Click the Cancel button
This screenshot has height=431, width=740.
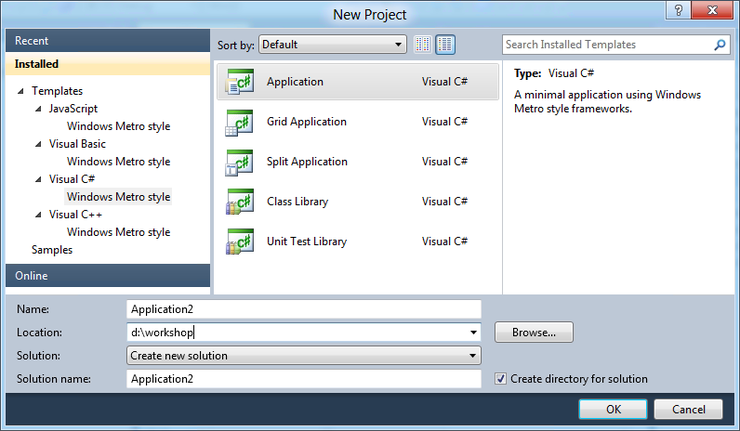[x=688, y=409]
